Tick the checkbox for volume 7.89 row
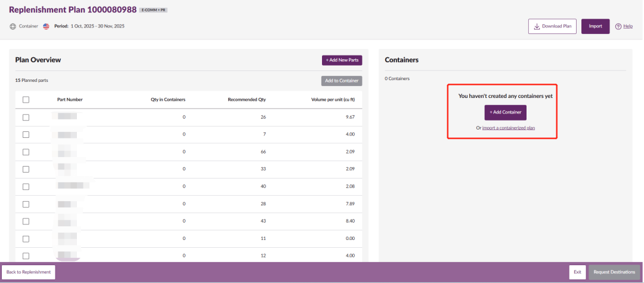Image resolution: width=644 pixels, height=283 pixels. point(26,204)
